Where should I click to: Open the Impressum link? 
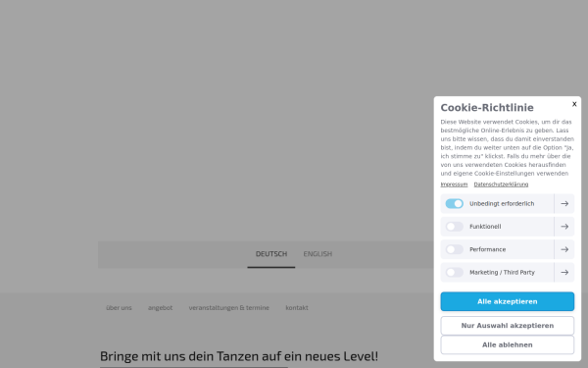click(x=454, y=184)
